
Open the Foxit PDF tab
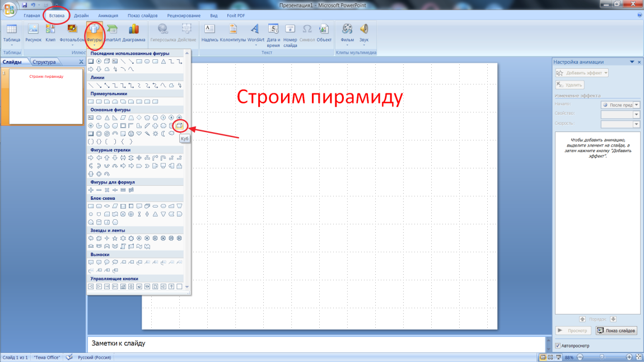coord(236,16)
